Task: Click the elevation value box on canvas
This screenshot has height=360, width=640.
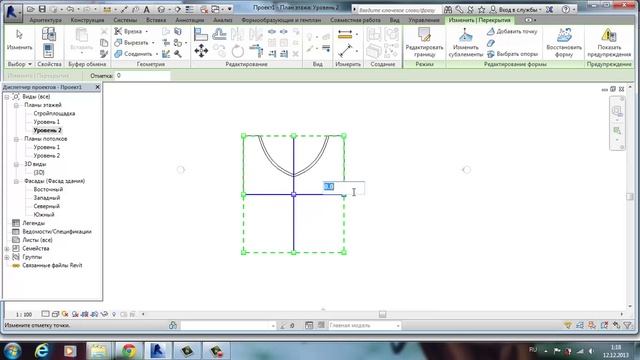Action: tap(343, 187)
